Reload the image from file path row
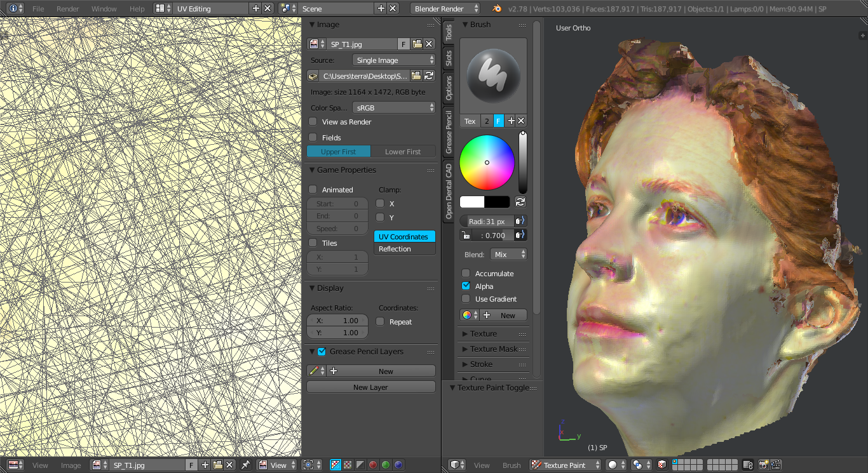The image size is (868, 473). coord(429,76)
